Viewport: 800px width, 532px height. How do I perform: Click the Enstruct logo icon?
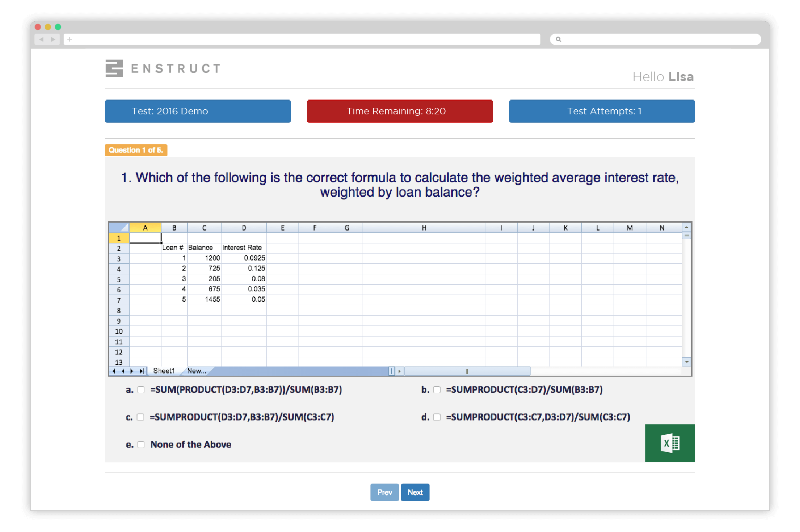pos(114,68)
